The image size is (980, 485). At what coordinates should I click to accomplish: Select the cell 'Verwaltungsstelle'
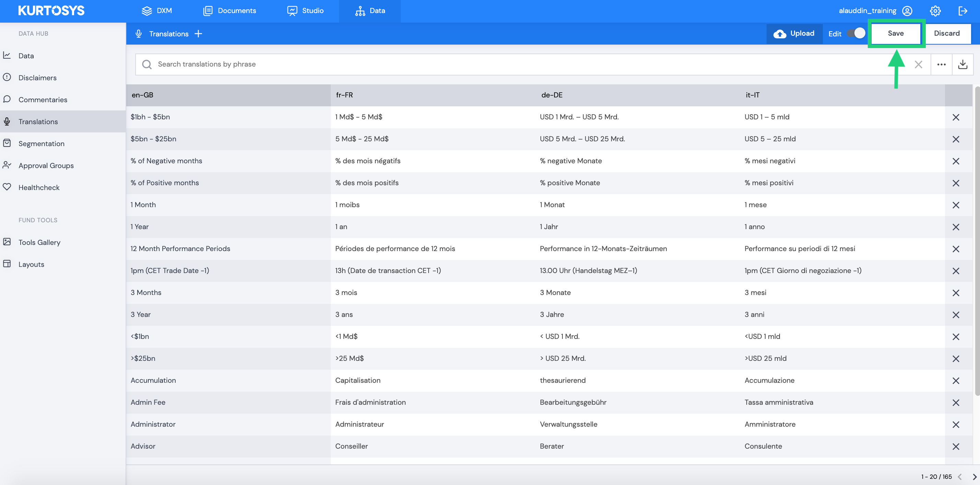(638, 425)
